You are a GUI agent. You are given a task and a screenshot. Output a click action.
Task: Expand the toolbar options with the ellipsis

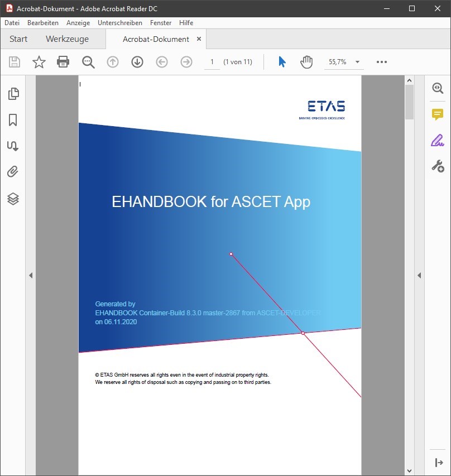click(381, 62)
